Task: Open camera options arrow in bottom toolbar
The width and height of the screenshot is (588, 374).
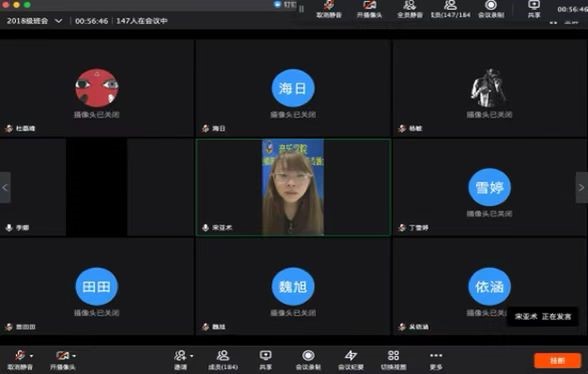Action: (x=74, y=356)
